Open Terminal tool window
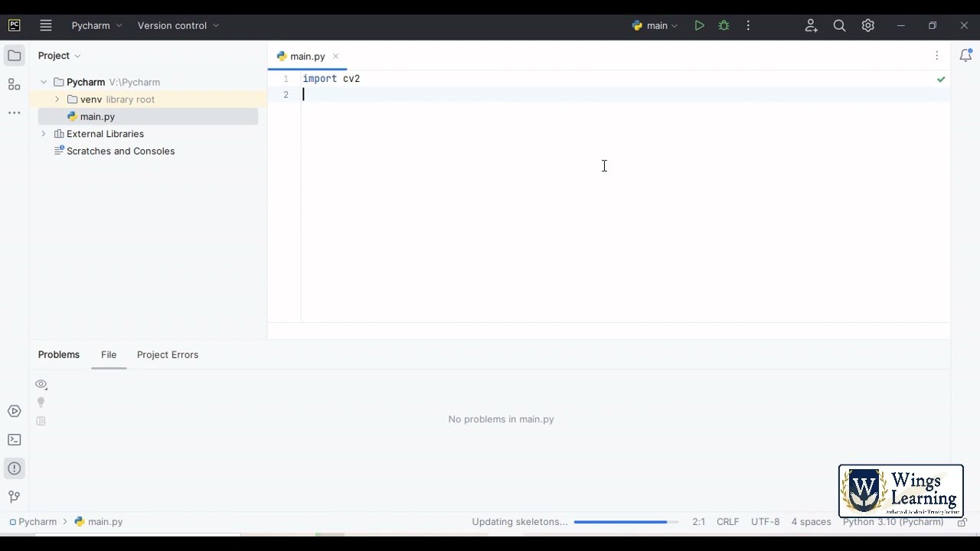Viewport: 980px width, 551px height. tap(14, 440)
